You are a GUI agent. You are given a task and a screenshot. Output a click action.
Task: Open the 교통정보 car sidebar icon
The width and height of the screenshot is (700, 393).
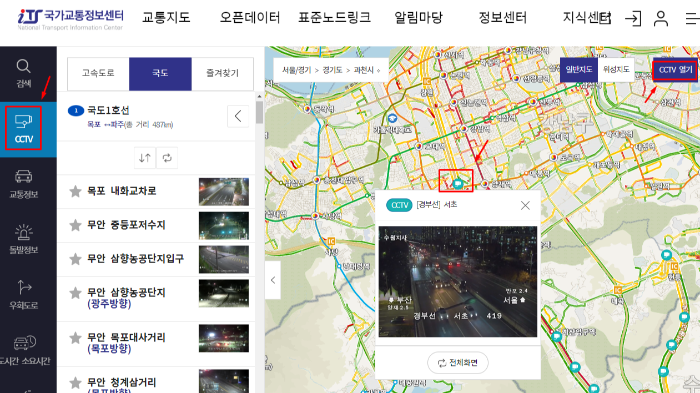coord(24,184)
